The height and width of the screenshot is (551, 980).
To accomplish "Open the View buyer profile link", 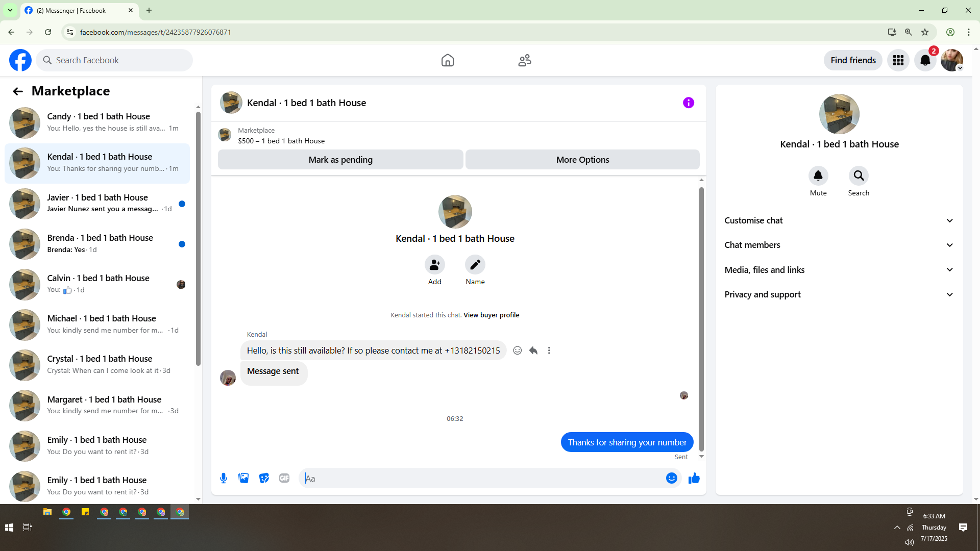I will click(x=491, y=315).
